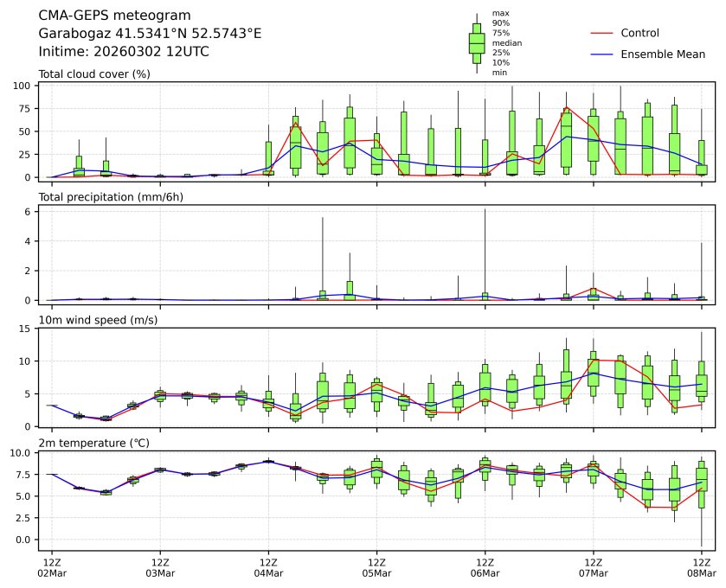Click the "Initime: 20260302 12UTC" text
The height and width of the screenshot is (588, 726).
[124, 52]
